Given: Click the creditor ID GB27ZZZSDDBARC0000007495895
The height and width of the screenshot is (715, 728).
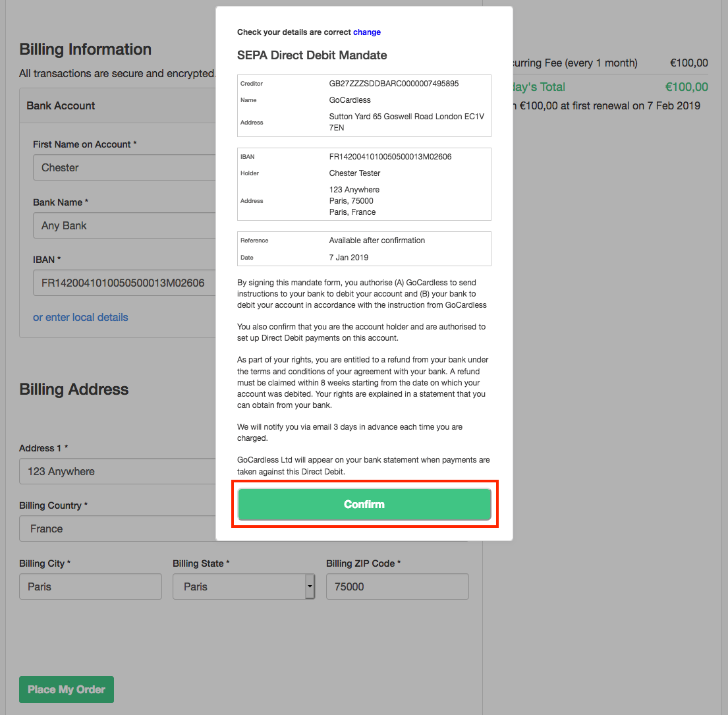Looking at the screenshot, I should coord(393,84).
